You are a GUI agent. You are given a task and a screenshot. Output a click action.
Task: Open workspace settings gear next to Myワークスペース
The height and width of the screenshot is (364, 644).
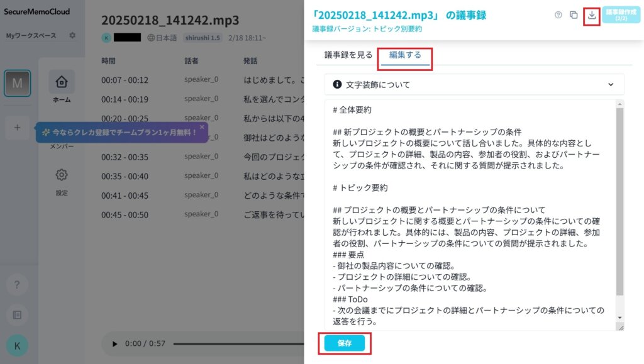pyautogui.click(x=71, y=36)
